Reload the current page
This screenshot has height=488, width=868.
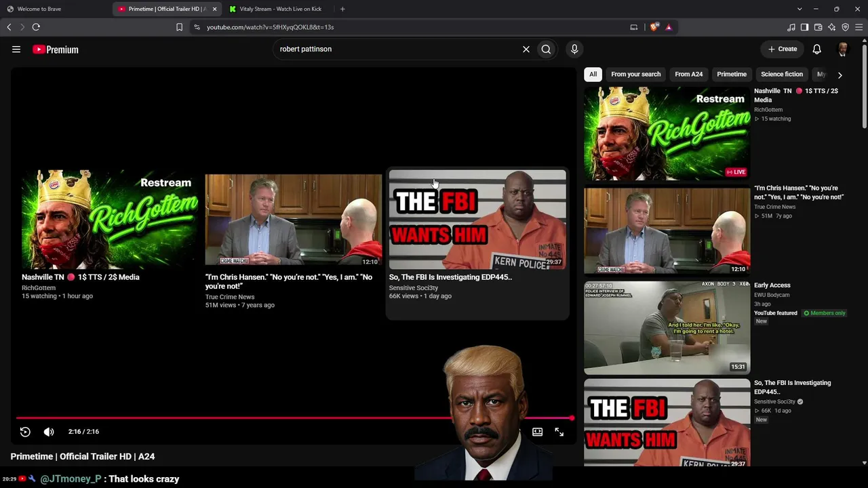pyautogui.click(x=36, y=27)
